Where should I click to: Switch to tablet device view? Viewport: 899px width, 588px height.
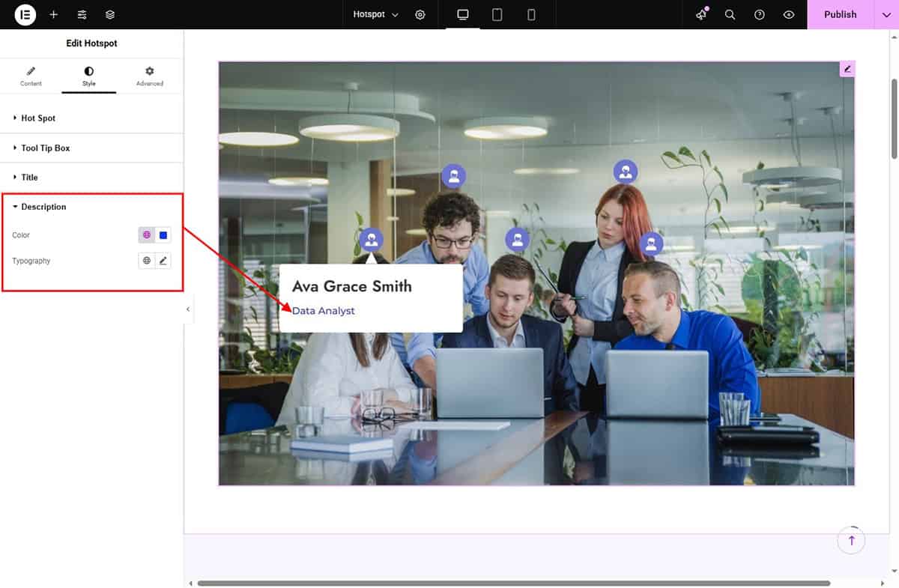click(x=497, y=14)
